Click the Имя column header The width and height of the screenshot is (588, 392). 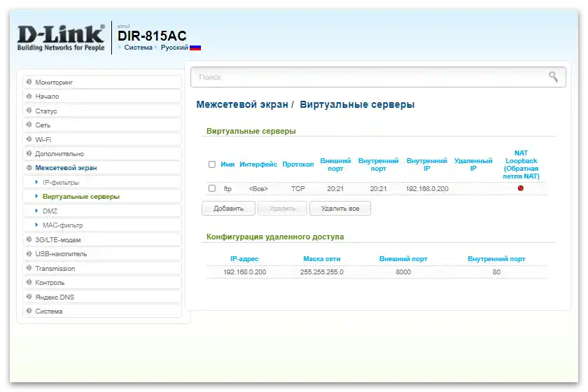tap(227, 164)
